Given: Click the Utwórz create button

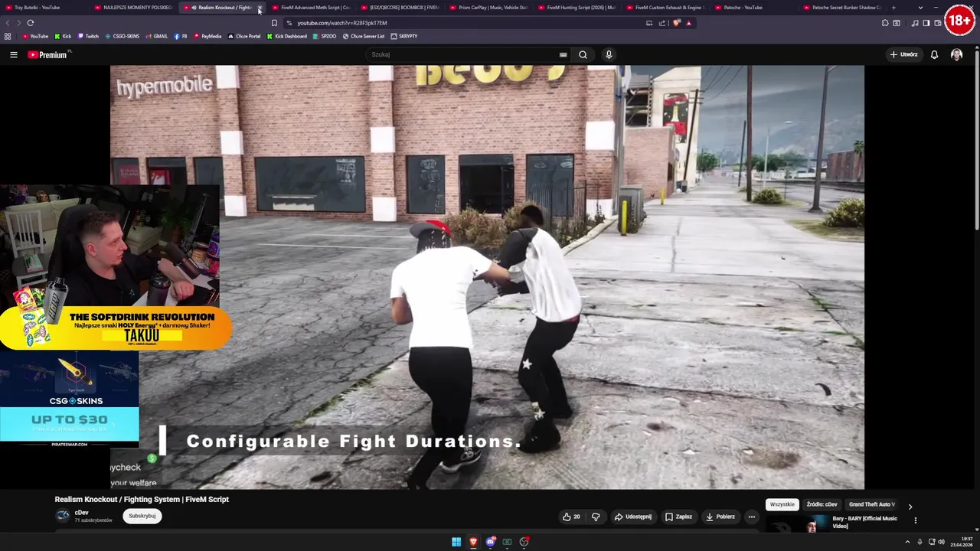Looking at the screenshot, I should coord(903,54).
